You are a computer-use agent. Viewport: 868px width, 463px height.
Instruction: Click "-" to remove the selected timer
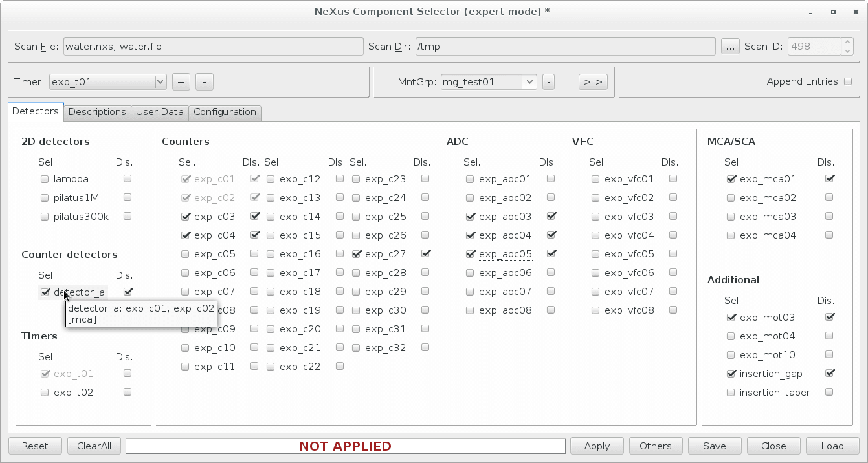[x=204, y=81]
